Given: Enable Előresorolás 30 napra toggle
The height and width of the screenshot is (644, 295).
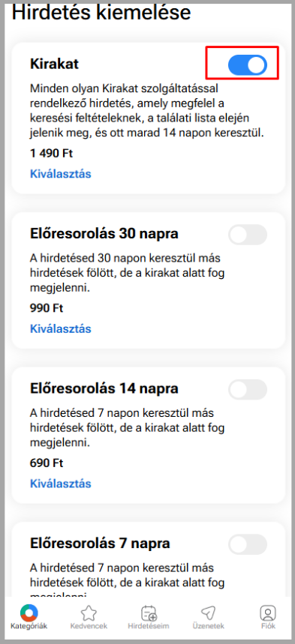Looking at the screenshot, I should point(247,235).
